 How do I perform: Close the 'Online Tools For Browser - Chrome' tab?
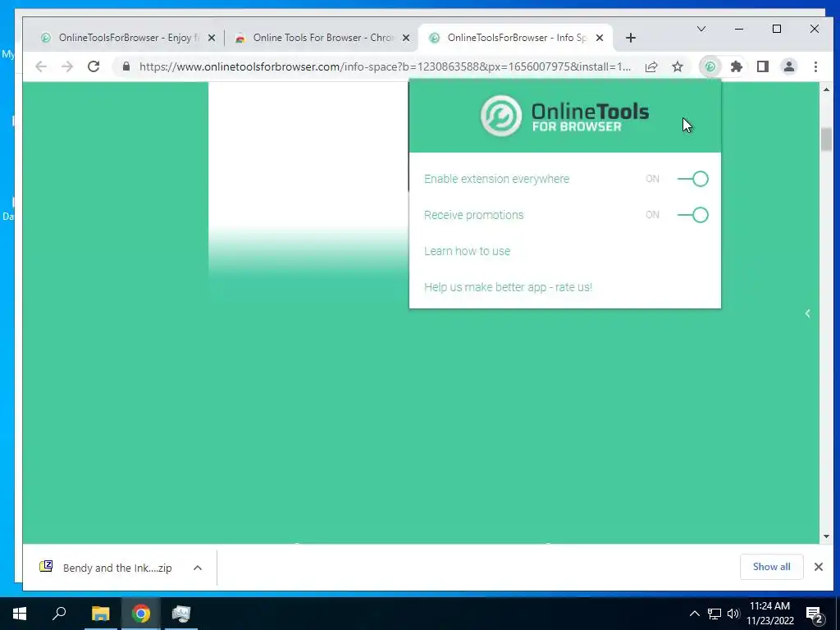pyautogui.click(x=406, y=38)
